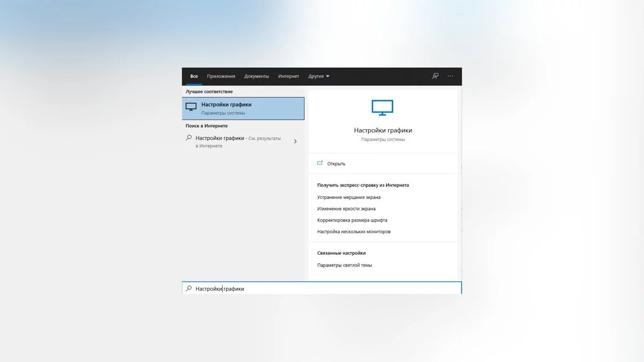This screenshot has width=644, height=362.
Task: Open web search result Настройки графики
Action: coord(243,142)
